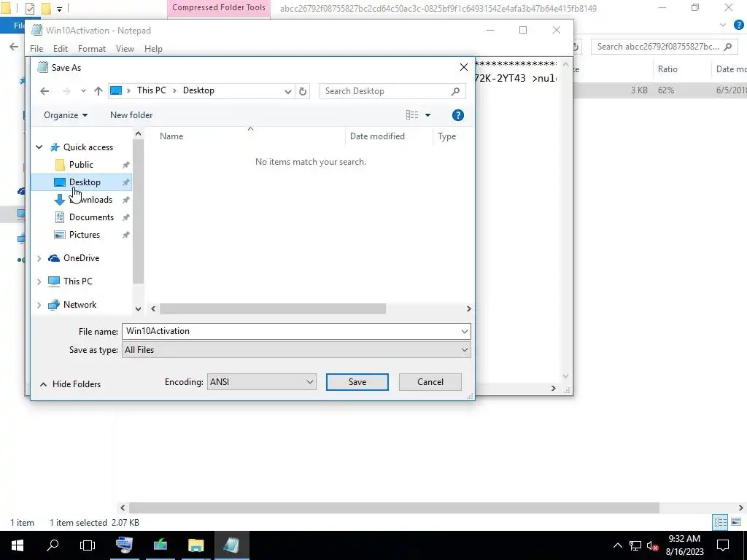The width and height of the screenshot is (747, 560).
Task: Sort by Type column header
Action: point(447,136)
